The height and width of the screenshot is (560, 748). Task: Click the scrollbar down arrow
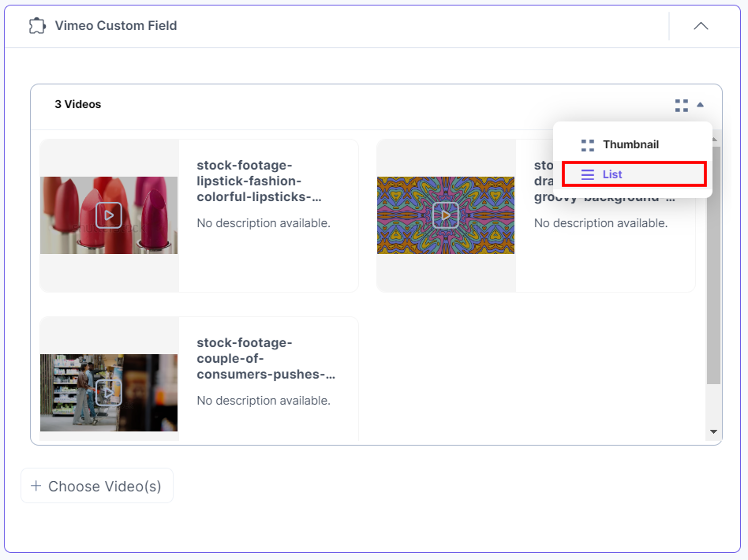click(x=714, y=432)
